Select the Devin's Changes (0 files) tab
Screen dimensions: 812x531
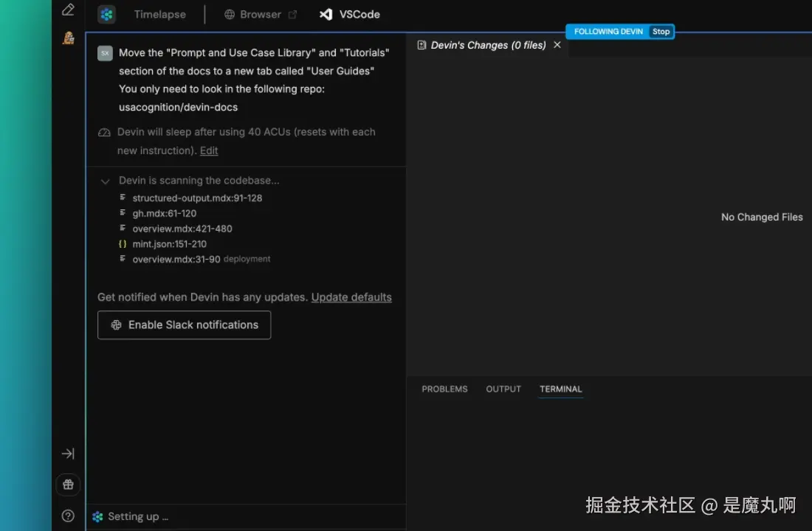(x=489, y=45)
